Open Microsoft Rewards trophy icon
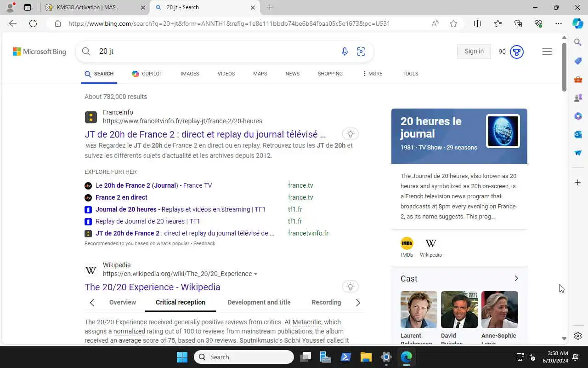This screenshot has height=368, width=588. tap(517, 52)
